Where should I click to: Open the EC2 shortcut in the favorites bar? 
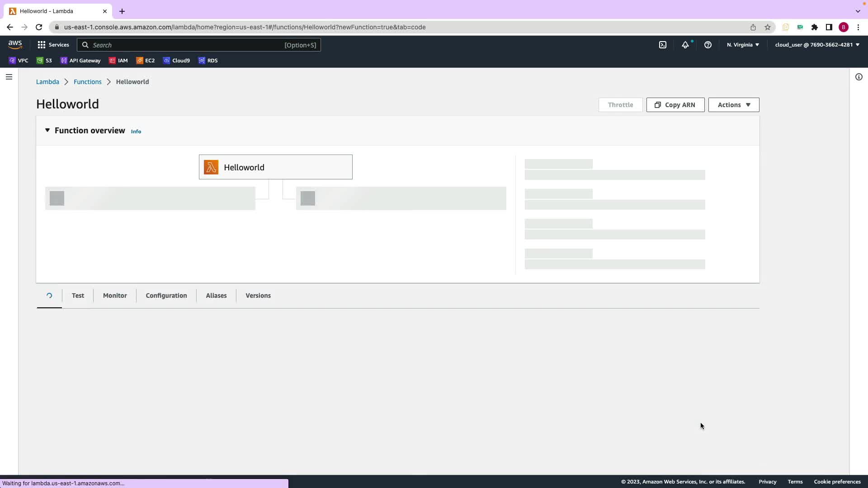(146, 61)
